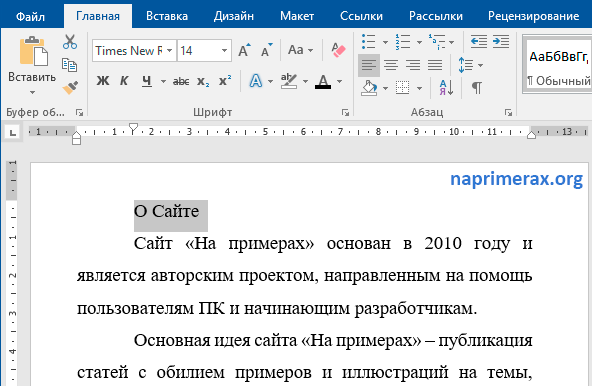The image size is (592, 386).
Task: Select the Обычный style thumbnail
Action: pos(558,64)
